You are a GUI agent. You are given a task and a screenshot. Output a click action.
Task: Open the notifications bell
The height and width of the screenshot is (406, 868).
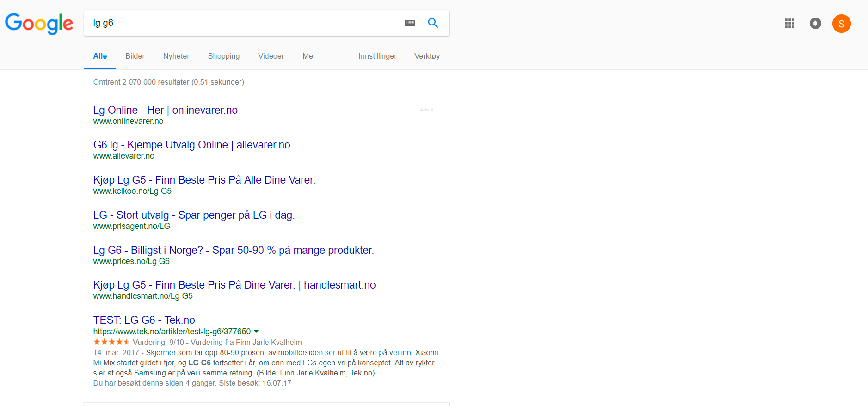click(x=815, y=23)
